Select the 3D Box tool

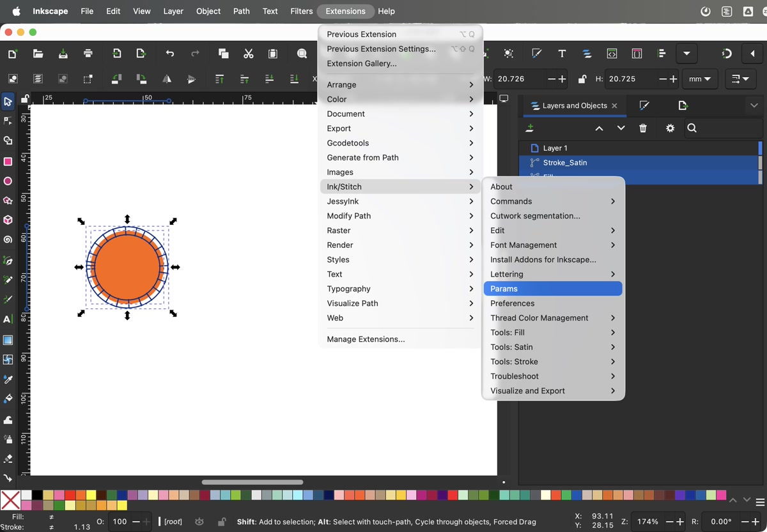pyautogui.click(x=8, y=220)
